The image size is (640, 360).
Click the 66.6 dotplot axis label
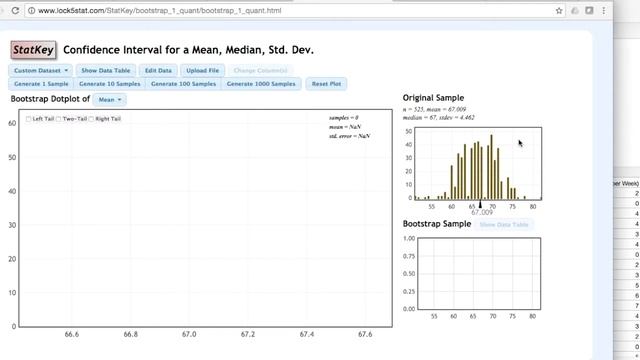71,334
